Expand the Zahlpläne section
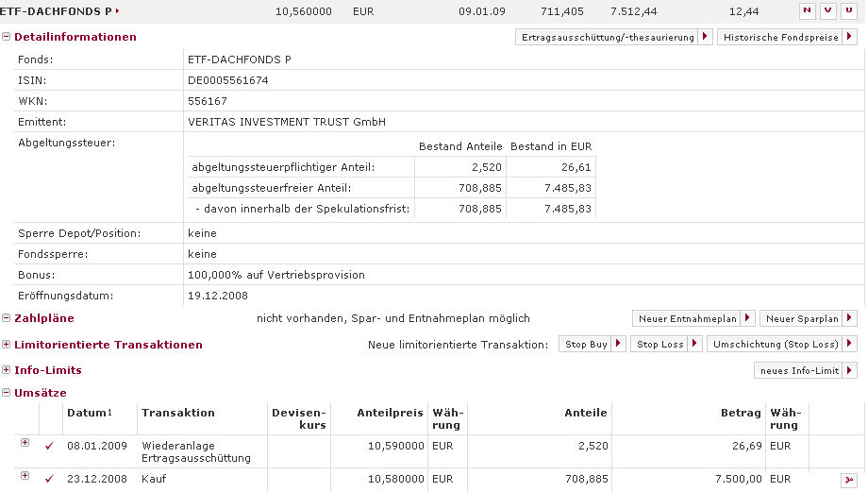The image size is (868, 492). click(7, 318)
